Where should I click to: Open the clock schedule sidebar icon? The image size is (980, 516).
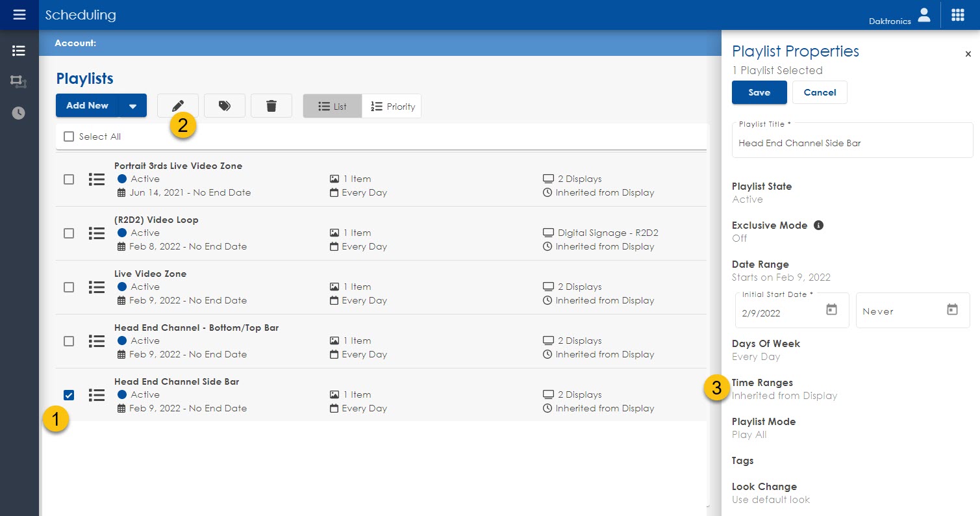point(19,113)
